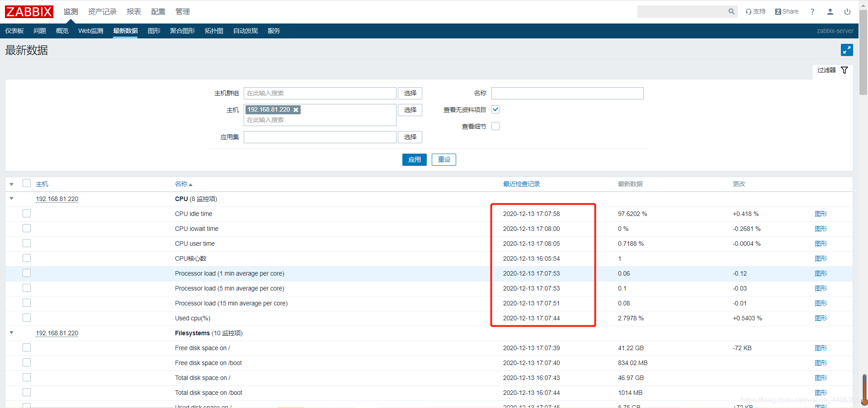Open 图形 link for Used cpu(%)
The image size is (868, 408).
tap(821, 318)
